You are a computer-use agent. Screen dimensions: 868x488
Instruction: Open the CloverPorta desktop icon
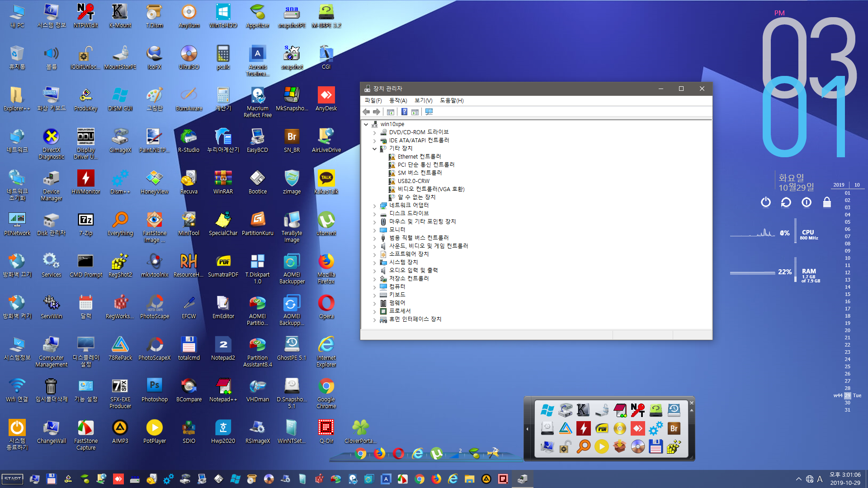(x=360, y=432)
